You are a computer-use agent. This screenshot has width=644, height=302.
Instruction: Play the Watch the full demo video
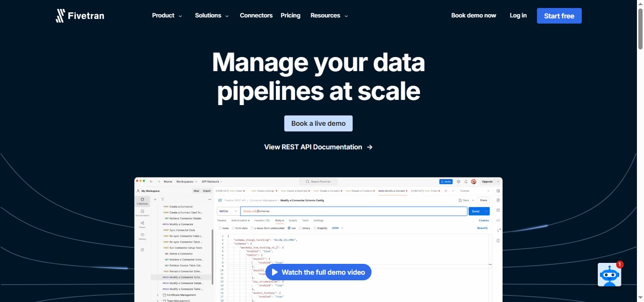[x=318, y=272]
